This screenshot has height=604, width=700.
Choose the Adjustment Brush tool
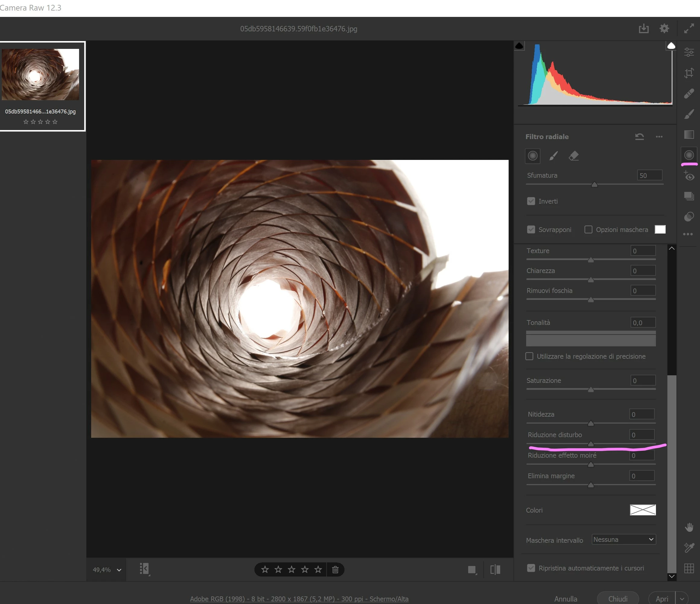pyautogui.click(x=689, y=114)
